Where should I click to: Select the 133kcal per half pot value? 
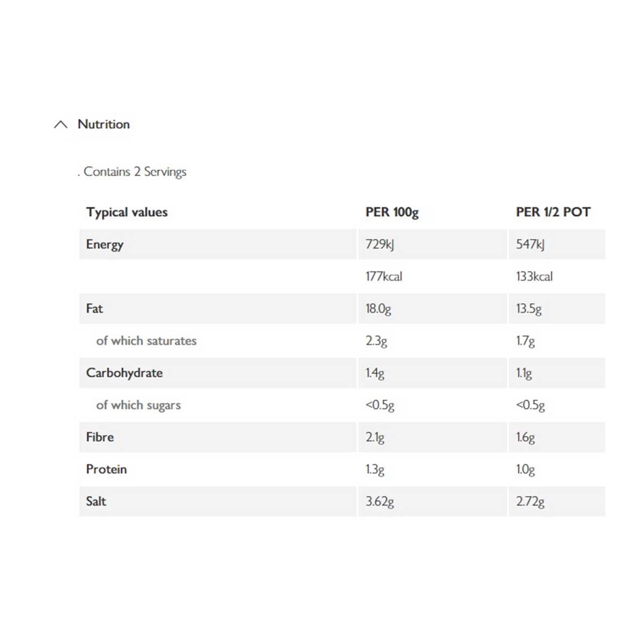(534, 276)
